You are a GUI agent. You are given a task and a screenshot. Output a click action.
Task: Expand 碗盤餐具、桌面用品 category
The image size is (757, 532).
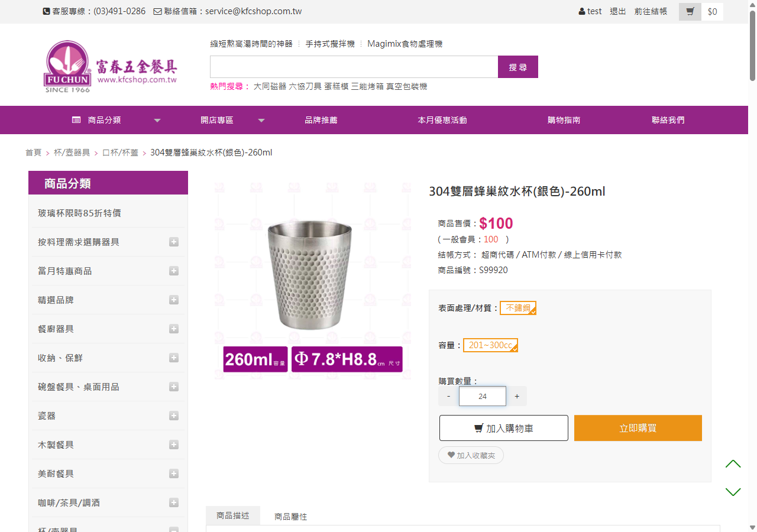pyautogui.click(x=174, y=387)
